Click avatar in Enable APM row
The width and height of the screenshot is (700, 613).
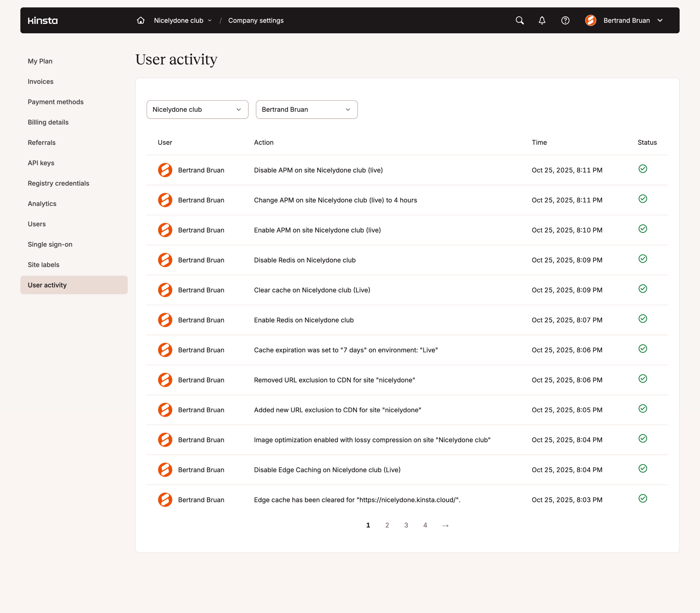tap(165, 230)
